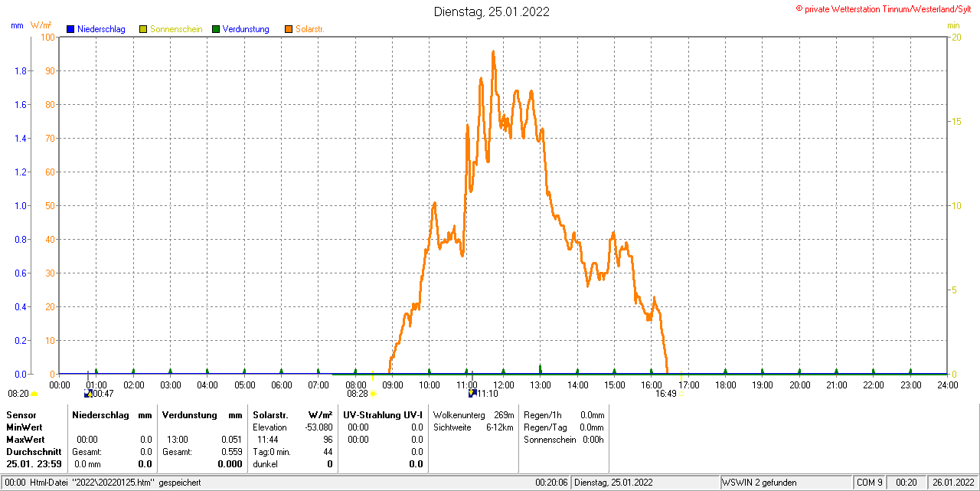Select the Solarstr. legend label
This screenshot has width=980, height=491.
(x=310, y=29)
